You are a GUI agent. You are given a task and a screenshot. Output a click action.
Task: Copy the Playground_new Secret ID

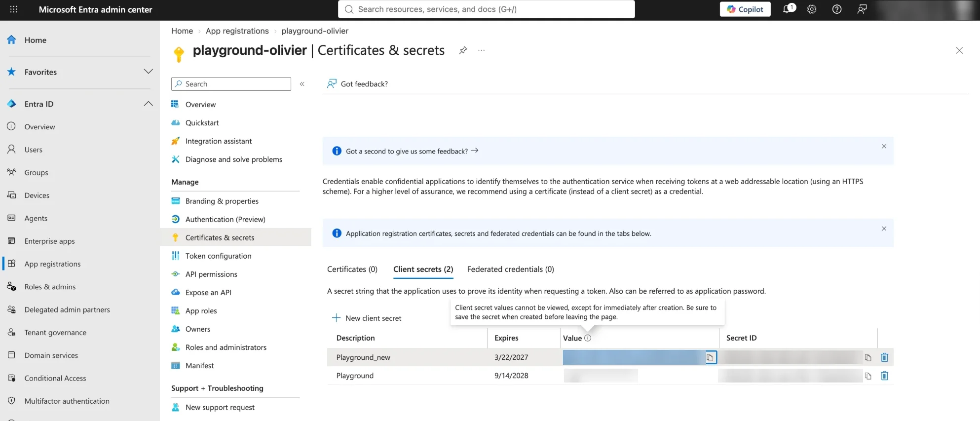pyautogui.click(x=868, y=357)
